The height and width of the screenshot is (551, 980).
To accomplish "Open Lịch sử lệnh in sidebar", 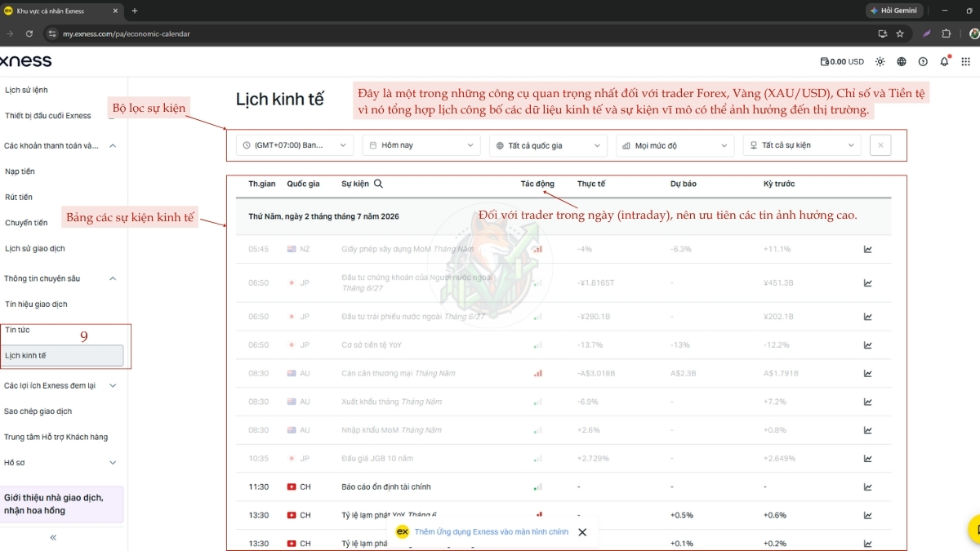I will click(26, 90).
